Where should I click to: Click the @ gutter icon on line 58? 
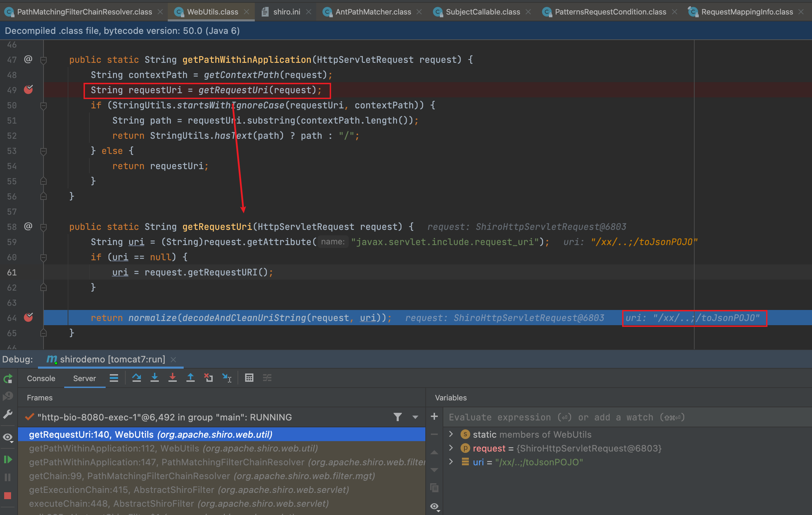tap(28, 226)
